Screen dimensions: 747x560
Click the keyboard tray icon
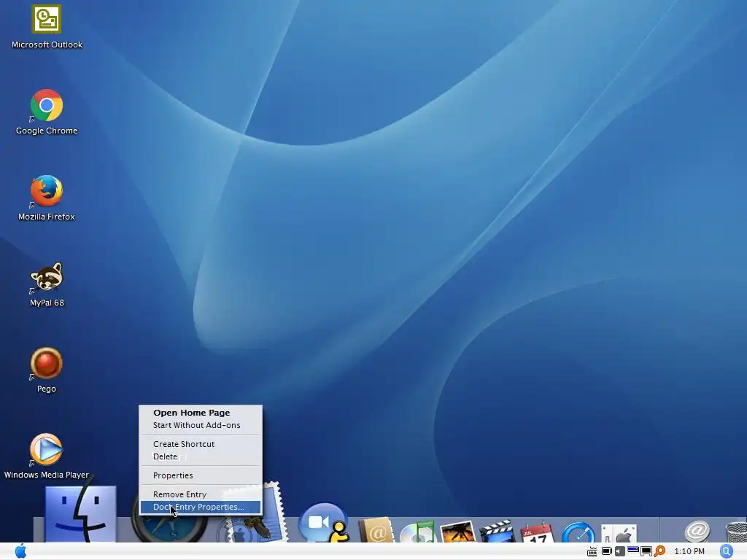coord(592,552)
